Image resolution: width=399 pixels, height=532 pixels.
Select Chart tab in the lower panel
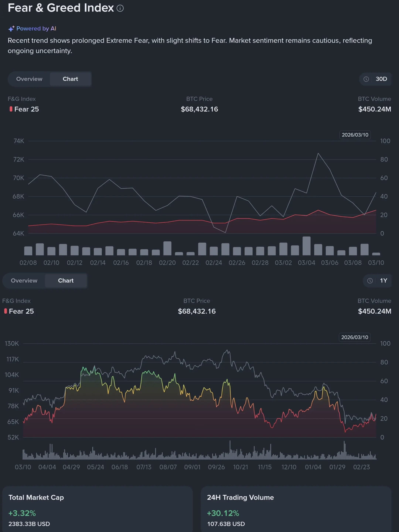point(66,281)
